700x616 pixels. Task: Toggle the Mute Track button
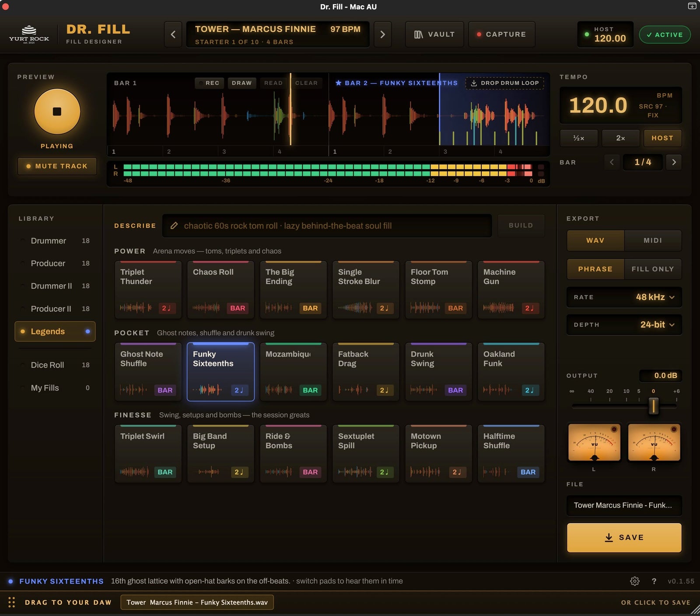(x=57, y=166)
